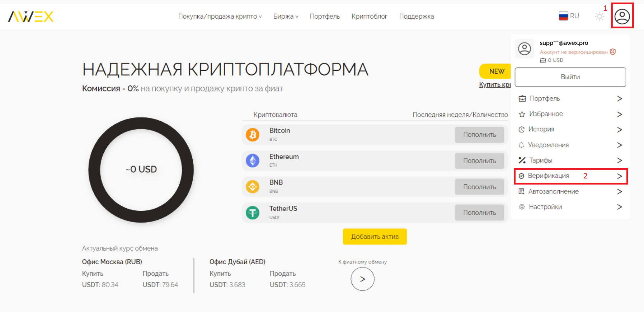The image size is (644, 312).
Task: Click the Последняя неделя/Количество column header
Action: coord(460,115)
